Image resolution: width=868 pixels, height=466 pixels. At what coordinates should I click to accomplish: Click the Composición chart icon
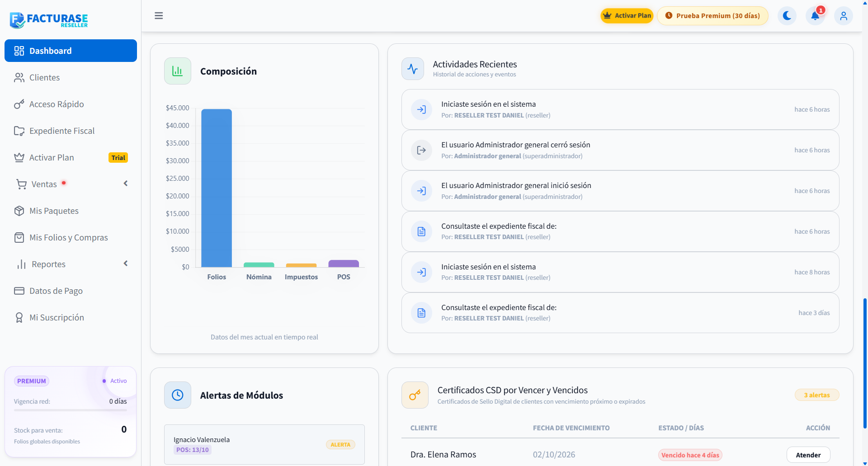coord(178,71)
